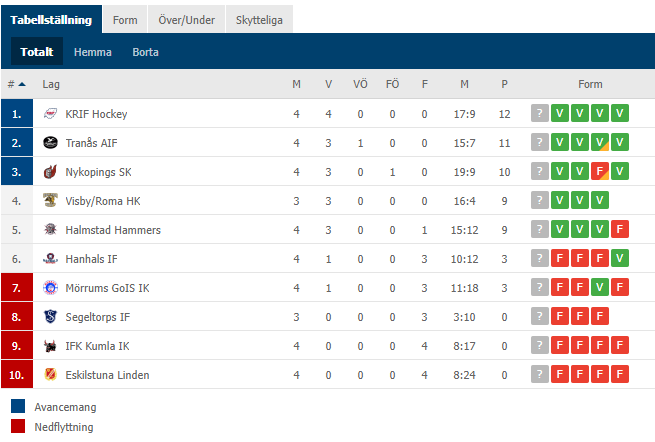
Task: Click the Nykopings SK team logo
Action: (x=51, y=172)
